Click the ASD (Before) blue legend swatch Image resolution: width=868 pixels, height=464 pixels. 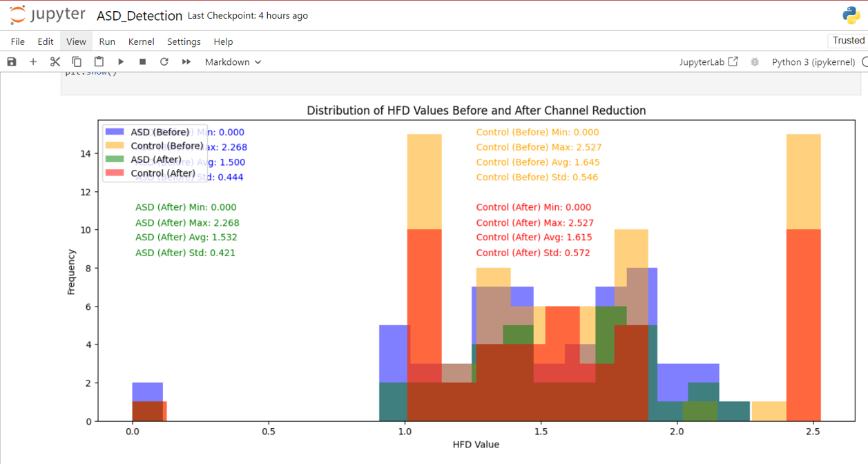click(x=115, y=132)
